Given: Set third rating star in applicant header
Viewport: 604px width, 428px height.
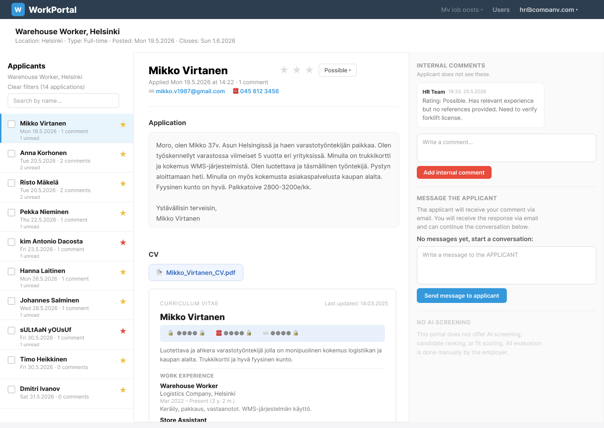Looking at the screenshot, I should tap(309, 70).
